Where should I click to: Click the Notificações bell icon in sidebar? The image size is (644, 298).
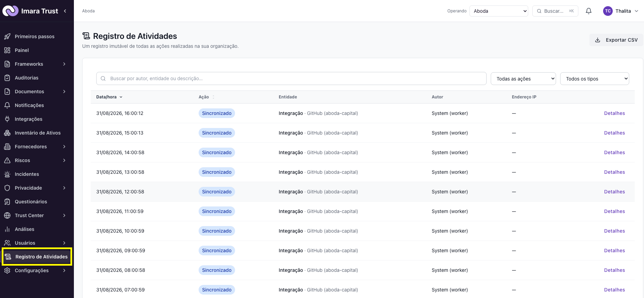[x=7, y=105]
